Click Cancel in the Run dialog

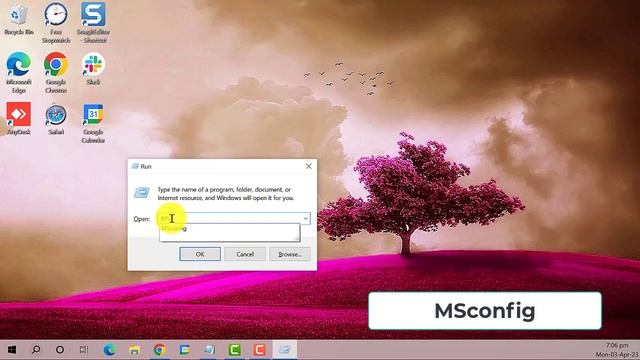coord(245,254)
